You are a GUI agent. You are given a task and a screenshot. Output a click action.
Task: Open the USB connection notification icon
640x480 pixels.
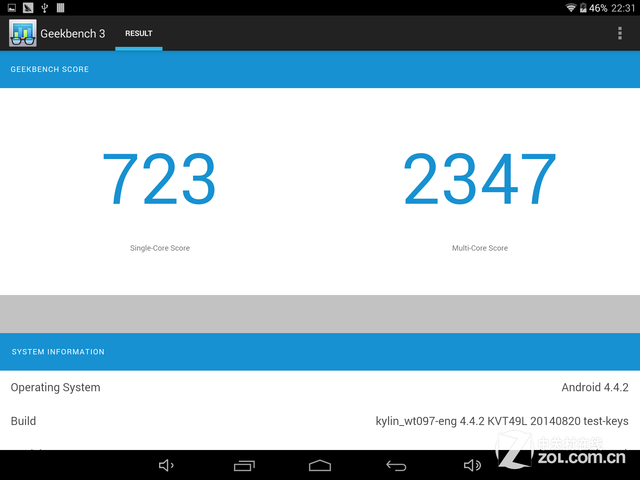(44, 8)
